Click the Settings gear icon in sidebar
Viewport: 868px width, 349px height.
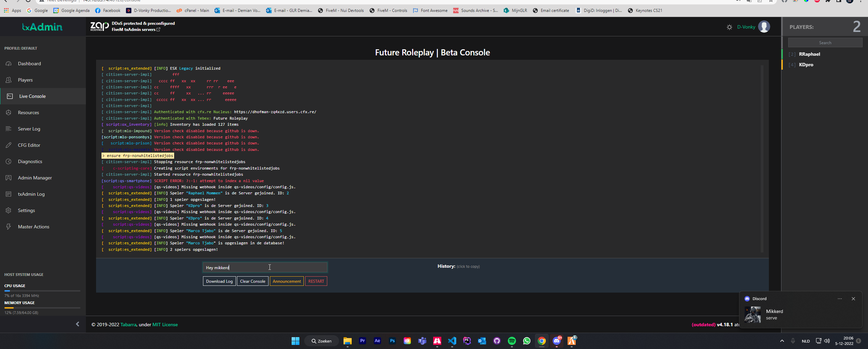[x=9, y=210]
